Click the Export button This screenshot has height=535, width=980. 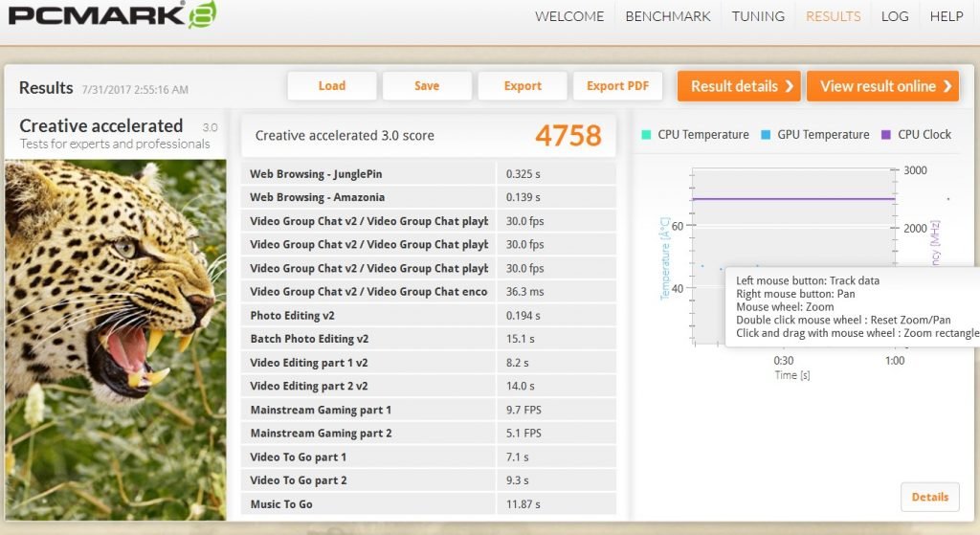[x=523, y=85]
